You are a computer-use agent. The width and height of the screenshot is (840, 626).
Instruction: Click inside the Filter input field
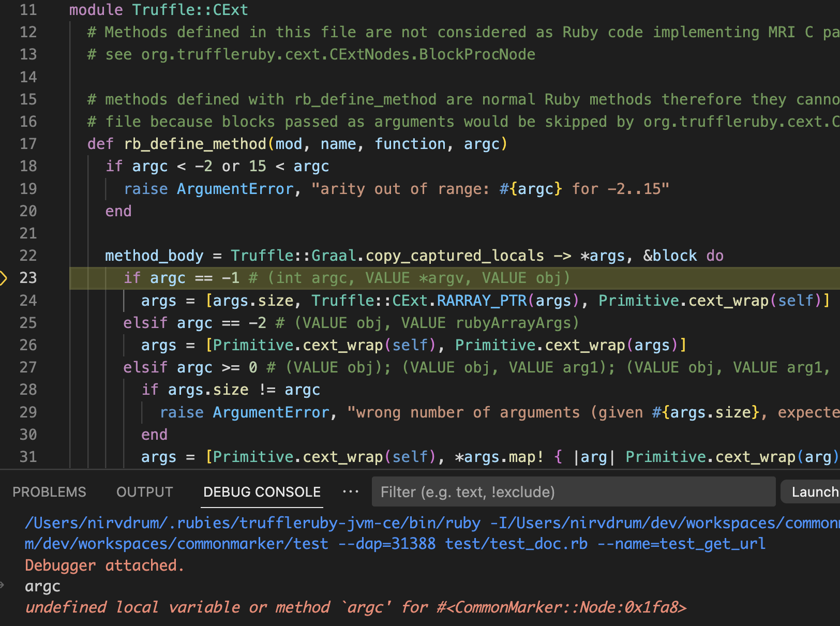coord(569,491)
